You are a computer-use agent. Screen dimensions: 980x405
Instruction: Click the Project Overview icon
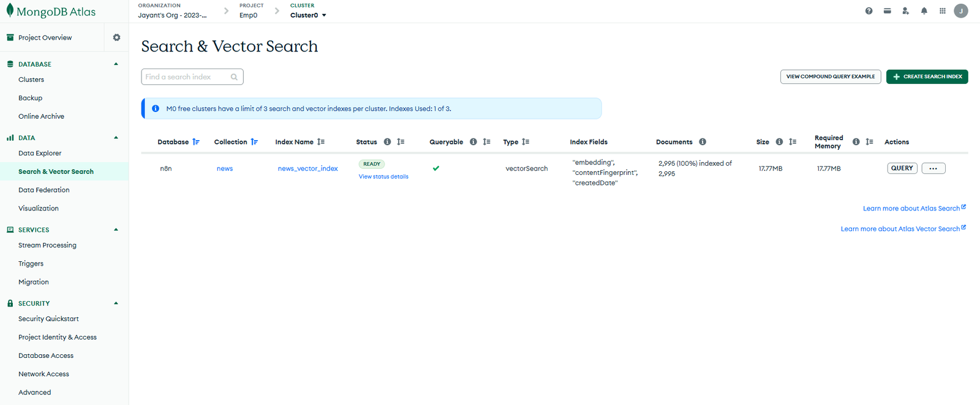[x=10, y=37]
